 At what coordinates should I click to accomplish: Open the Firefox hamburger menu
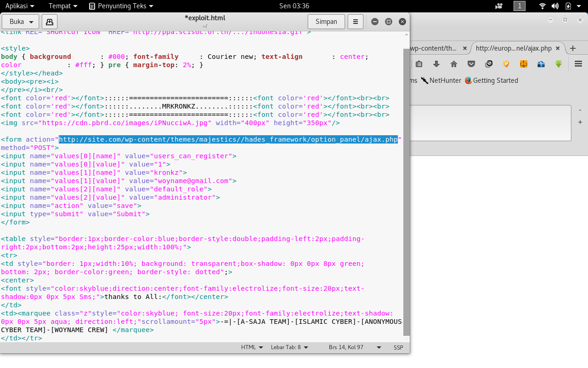[x=578, y=64]
